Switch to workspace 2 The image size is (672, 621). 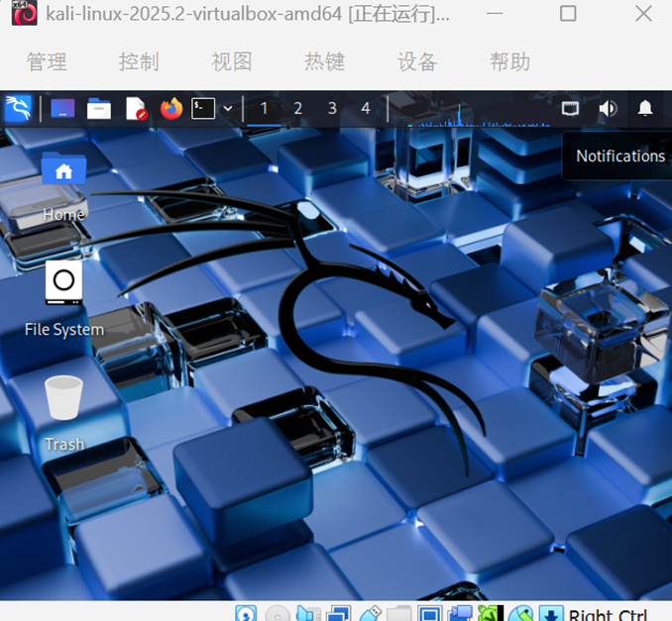[x=298, y=108]
